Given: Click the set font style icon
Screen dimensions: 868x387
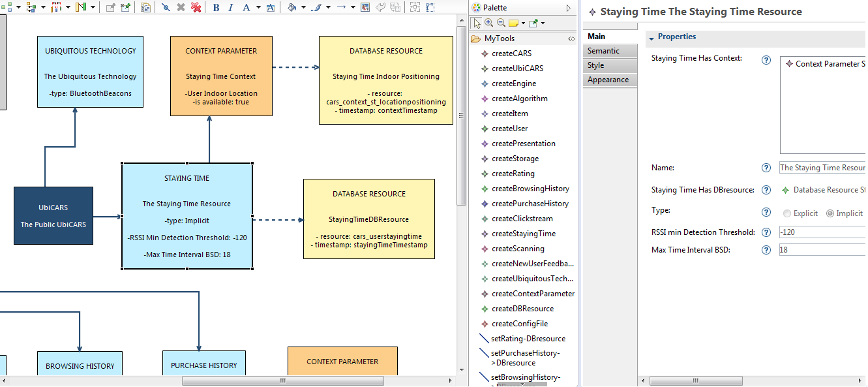Looking at the screenshot, I should point(270,7).
